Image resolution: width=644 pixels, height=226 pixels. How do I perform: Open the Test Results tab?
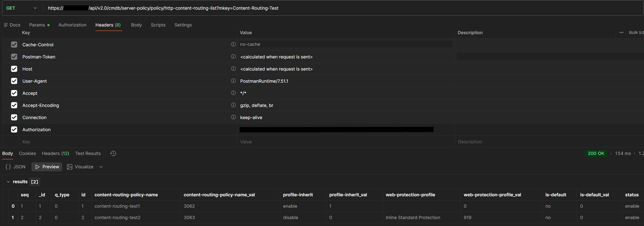pos(88,153)
